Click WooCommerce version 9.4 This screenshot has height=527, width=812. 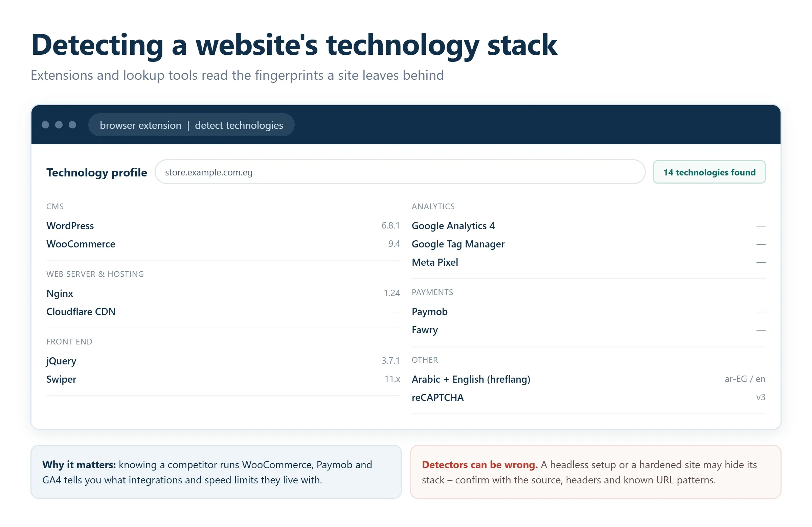(394, 244)
